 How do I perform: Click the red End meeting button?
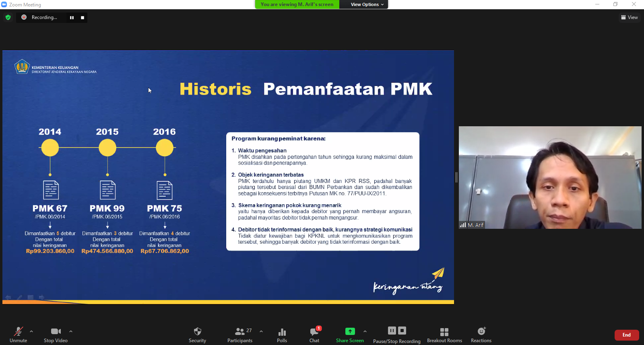click(x=626, y=335)
